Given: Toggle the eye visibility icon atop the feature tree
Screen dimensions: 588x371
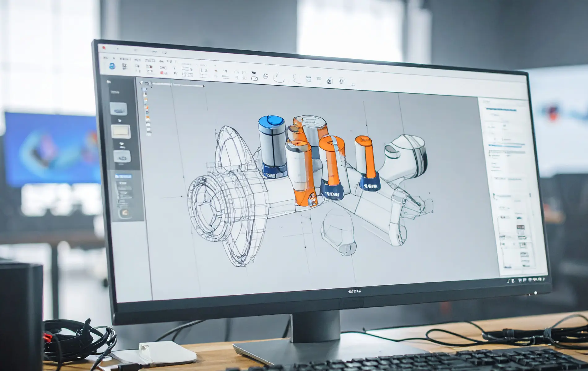Looking at the screenshot, I should point(141,83).
